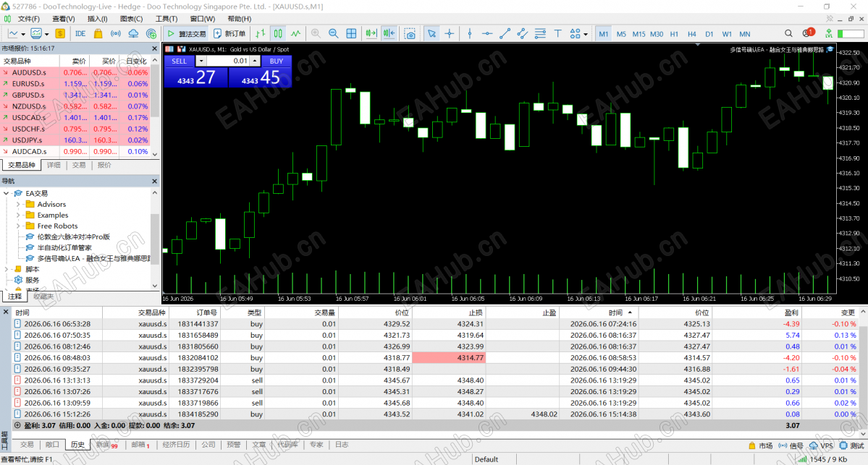This screenshot has width=868, height=465.
Task: Select history order 1832084102 row
Action: [x=434, y=358]
